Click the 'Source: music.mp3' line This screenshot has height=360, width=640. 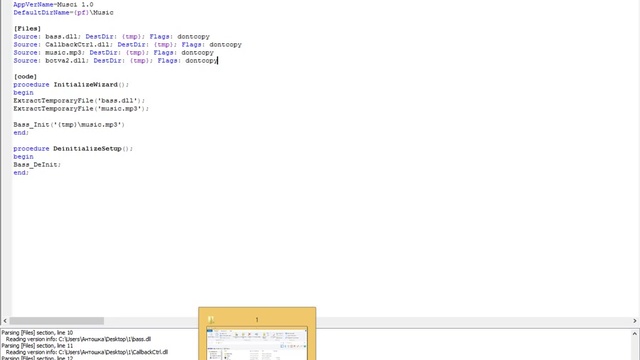click(113, 53)
